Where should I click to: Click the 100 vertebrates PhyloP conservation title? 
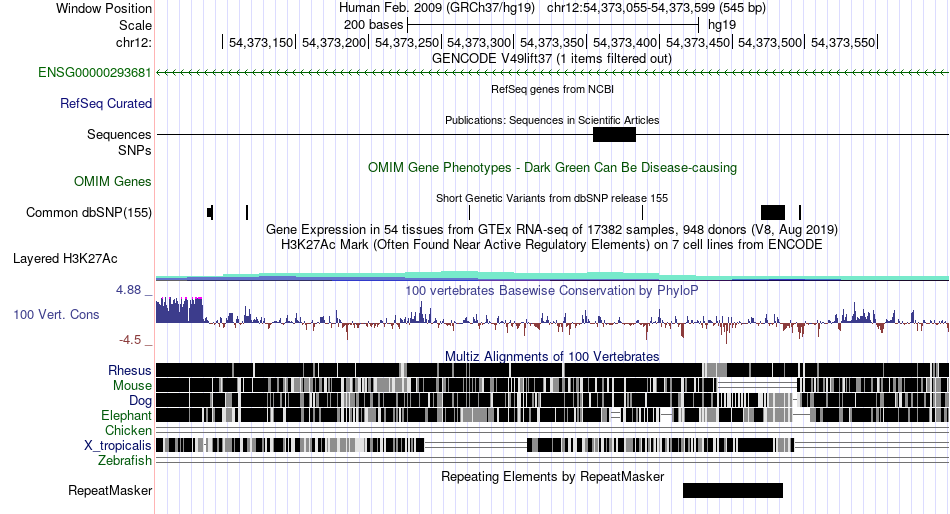[552, 290]
